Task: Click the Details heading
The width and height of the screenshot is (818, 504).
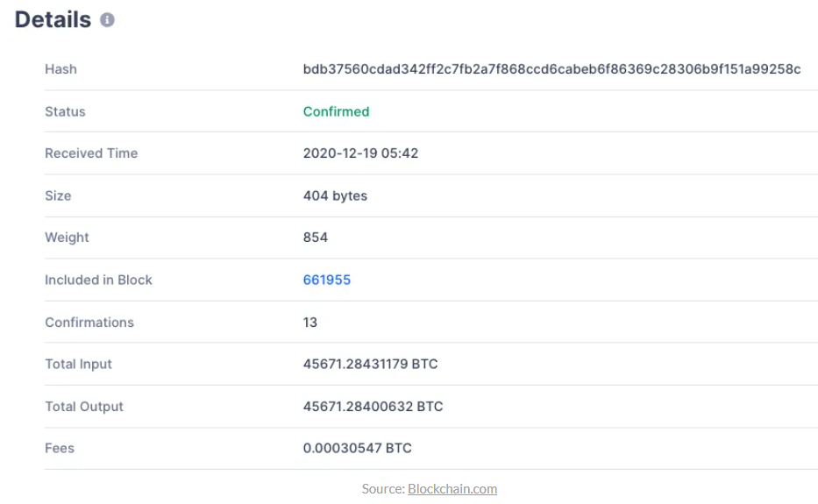Action: tap(53, 19)
